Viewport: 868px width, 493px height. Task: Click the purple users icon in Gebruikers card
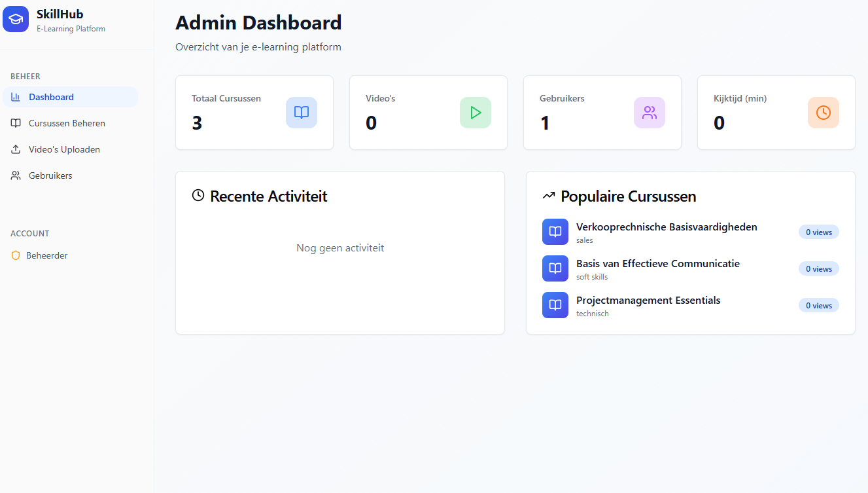tap(650, 113)
